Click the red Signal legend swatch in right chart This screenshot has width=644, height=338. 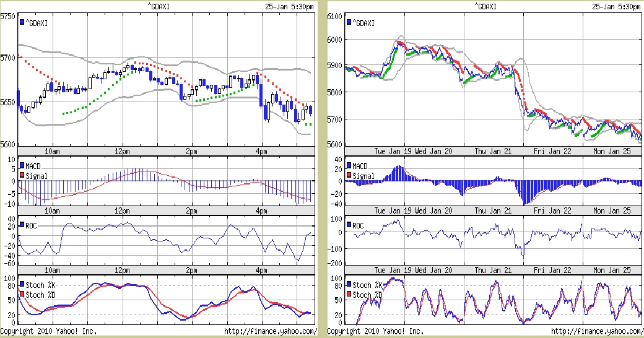tap(349, 175)
